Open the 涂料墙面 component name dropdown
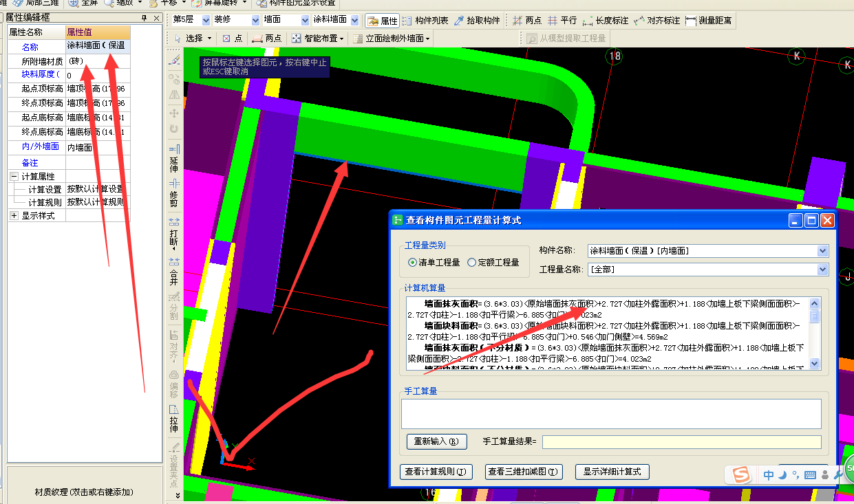 [354, 21]
